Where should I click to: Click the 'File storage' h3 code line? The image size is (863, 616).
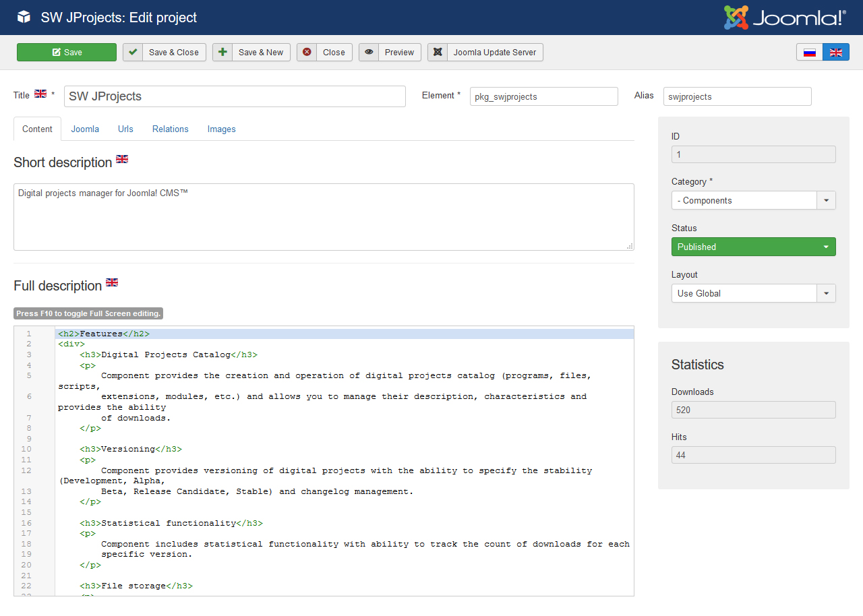136,586
